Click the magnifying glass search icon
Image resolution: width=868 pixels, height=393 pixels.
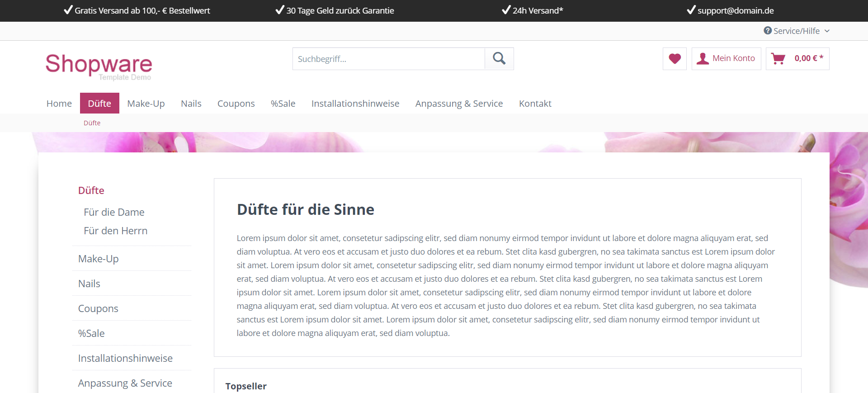[x=499, y=58]
